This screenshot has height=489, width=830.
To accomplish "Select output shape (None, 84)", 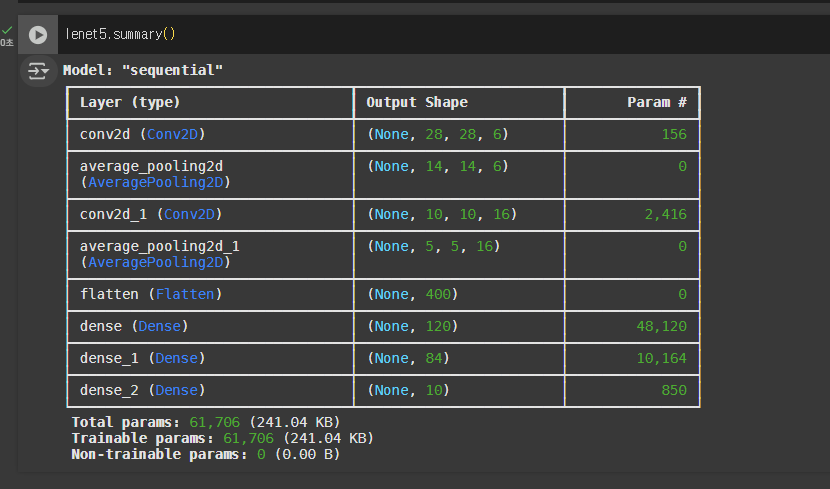I will (408, 358).
